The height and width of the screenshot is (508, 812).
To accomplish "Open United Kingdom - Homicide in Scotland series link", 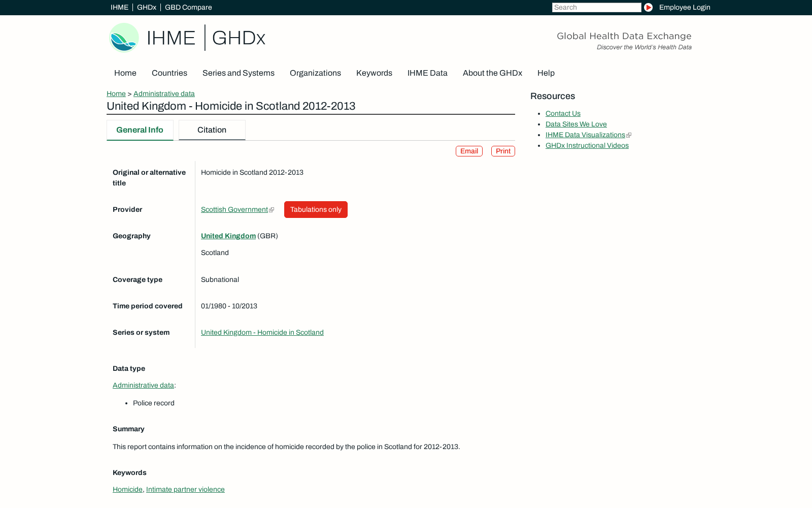I will tap(262, 332).
